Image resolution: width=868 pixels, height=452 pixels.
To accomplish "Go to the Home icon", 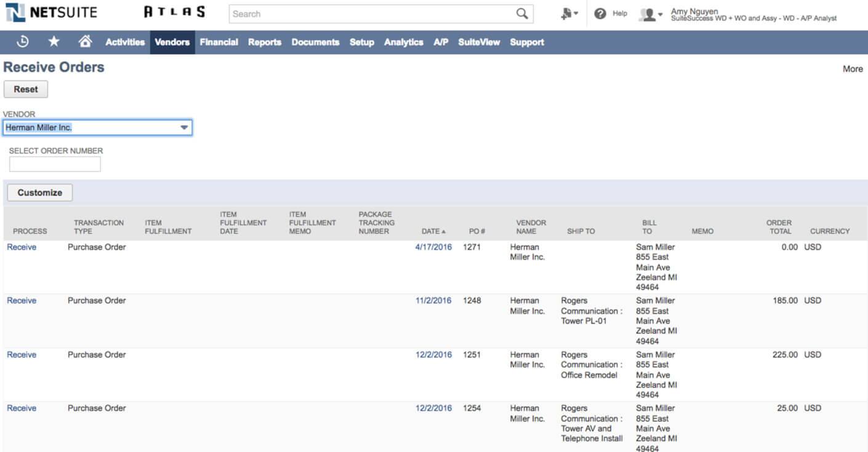I will tap(86, 42).
